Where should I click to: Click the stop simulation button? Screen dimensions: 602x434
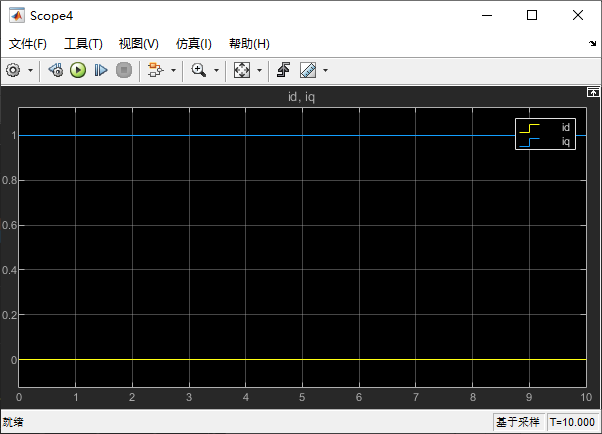click(x=124, y=70)
